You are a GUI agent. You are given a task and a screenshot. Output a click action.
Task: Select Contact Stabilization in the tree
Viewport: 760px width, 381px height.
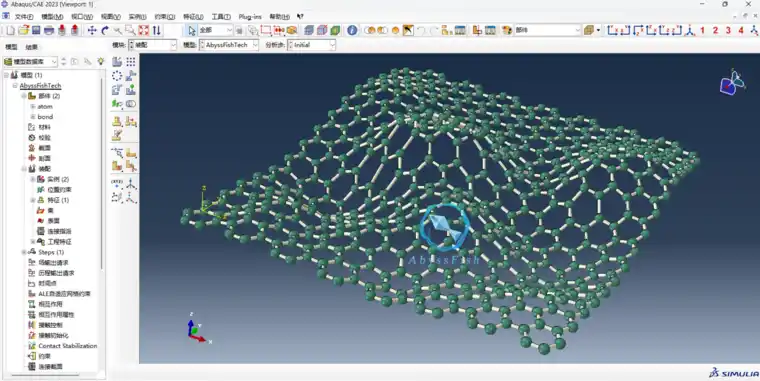68,346
